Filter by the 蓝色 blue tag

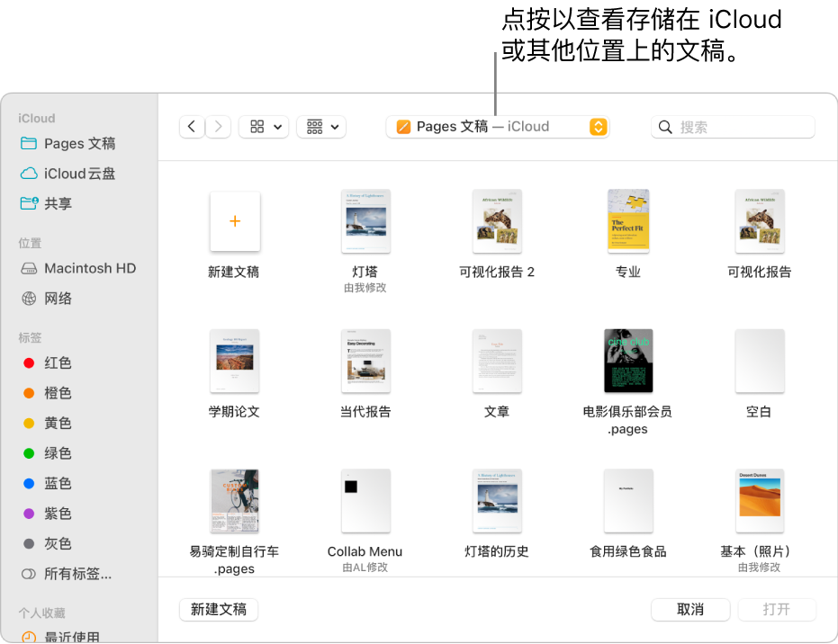point(48,483)
